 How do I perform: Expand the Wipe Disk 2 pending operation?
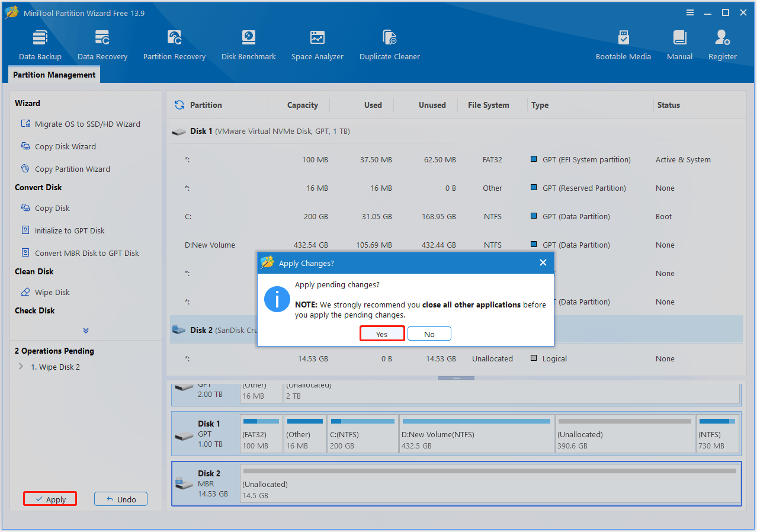(21, 367)
